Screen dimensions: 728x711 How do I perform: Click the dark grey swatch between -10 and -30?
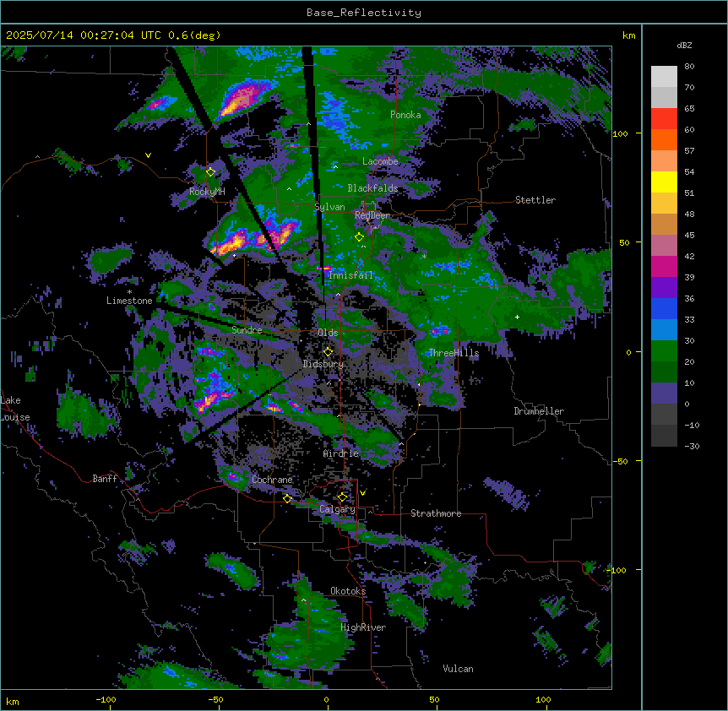coord(664,436)
